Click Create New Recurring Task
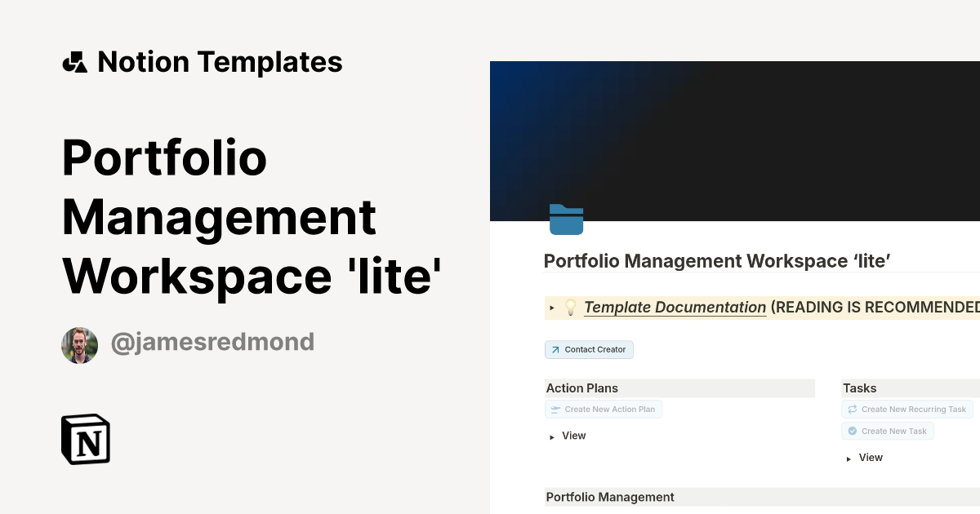The height and width of the screenshot is (514, 980). coord(907,409)
